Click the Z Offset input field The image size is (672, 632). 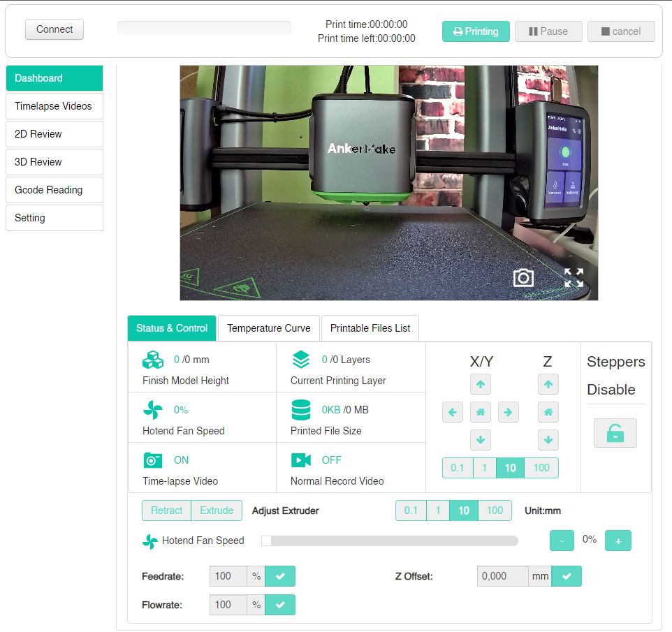[x=502, y=576]
